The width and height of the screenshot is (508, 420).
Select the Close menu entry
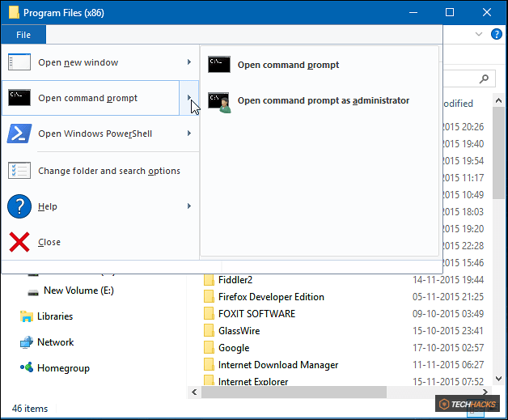click(100, 242)
